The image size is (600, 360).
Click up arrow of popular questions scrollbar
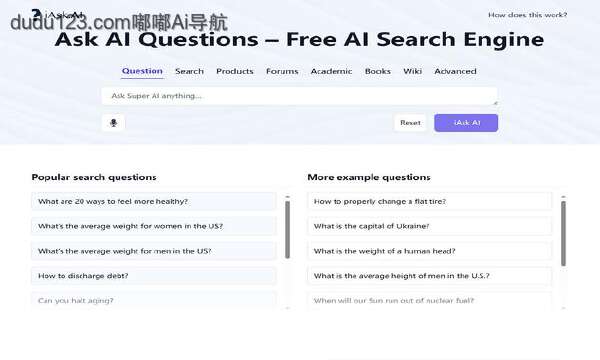(x=287, y=197)
